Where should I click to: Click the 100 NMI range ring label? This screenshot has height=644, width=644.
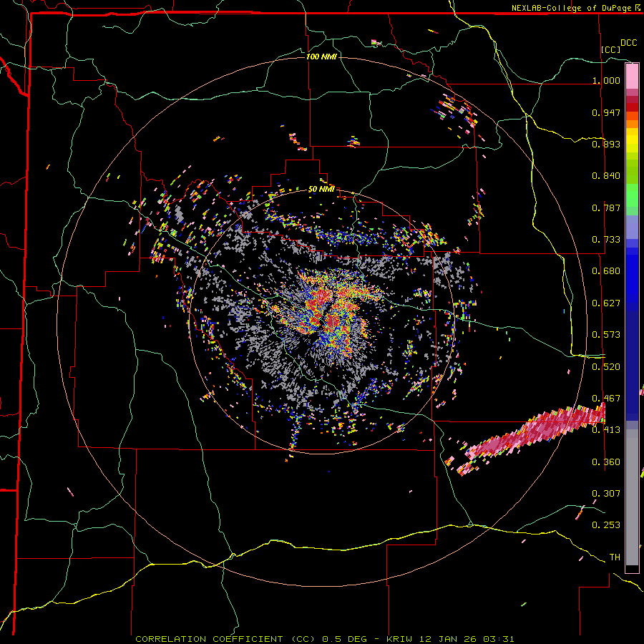pyautogui.click(x=321, y=57)
